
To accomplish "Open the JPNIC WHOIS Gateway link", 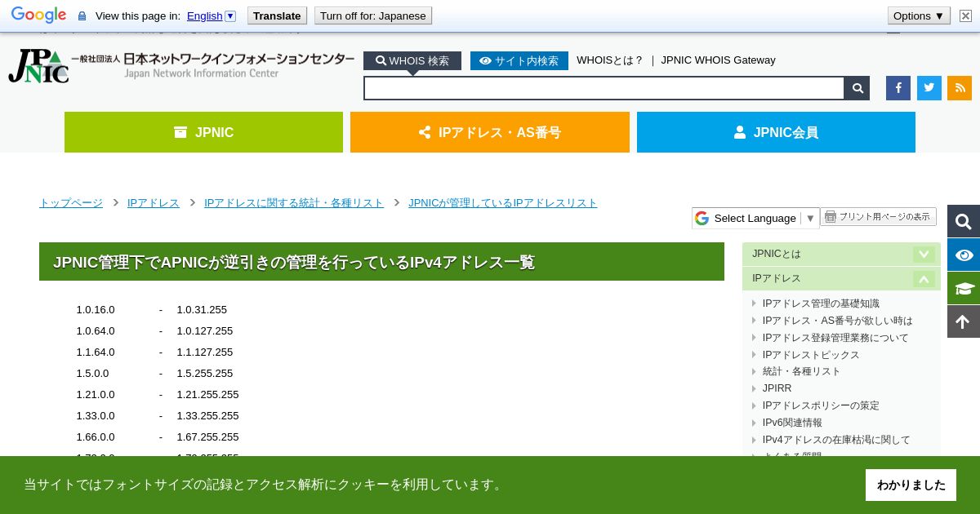I will [x=718, y=60].
